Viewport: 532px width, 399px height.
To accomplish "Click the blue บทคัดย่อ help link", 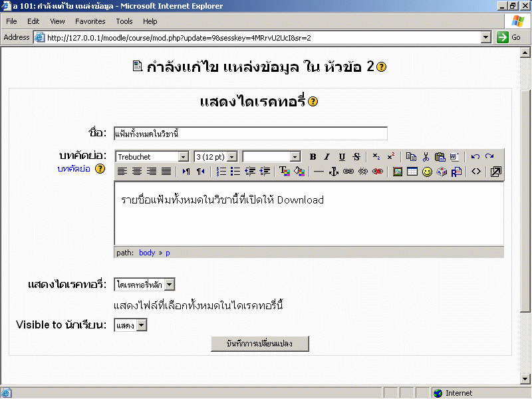I will point(74,169).
